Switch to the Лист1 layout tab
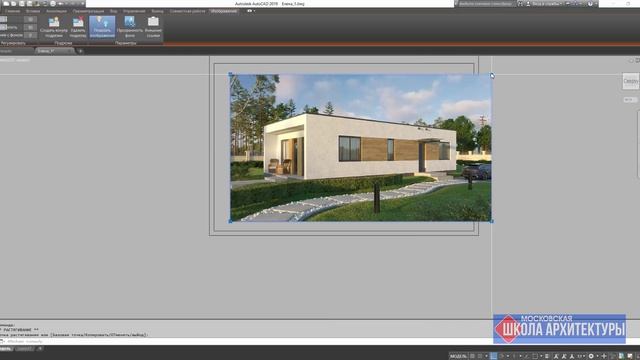The width and height of the screenshot is (640, 360). (x=24, y=349)
